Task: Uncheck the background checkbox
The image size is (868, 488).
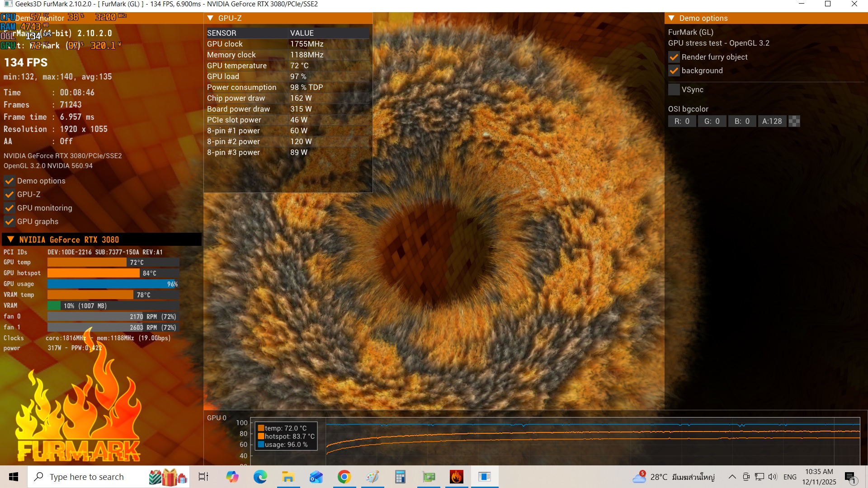Action: [674, 71]
